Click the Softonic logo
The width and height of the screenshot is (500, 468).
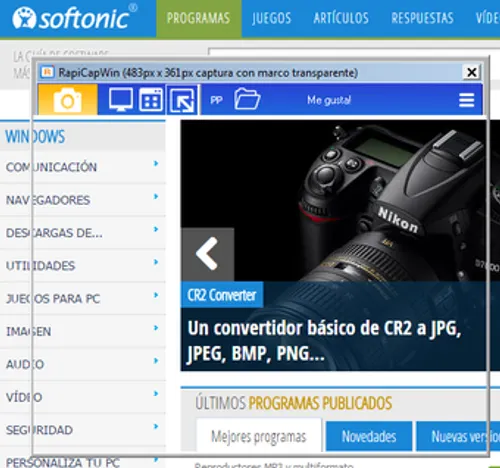(75, 17)
